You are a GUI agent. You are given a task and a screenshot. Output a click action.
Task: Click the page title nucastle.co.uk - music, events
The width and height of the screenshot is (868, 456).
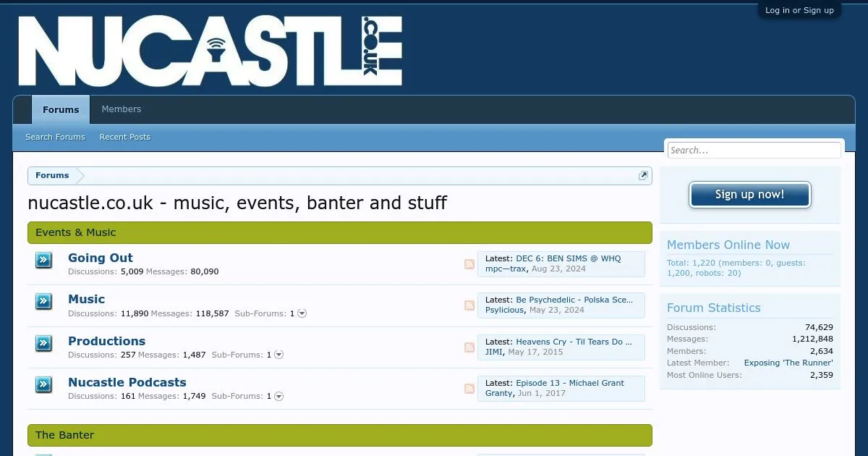pos(237,203)
